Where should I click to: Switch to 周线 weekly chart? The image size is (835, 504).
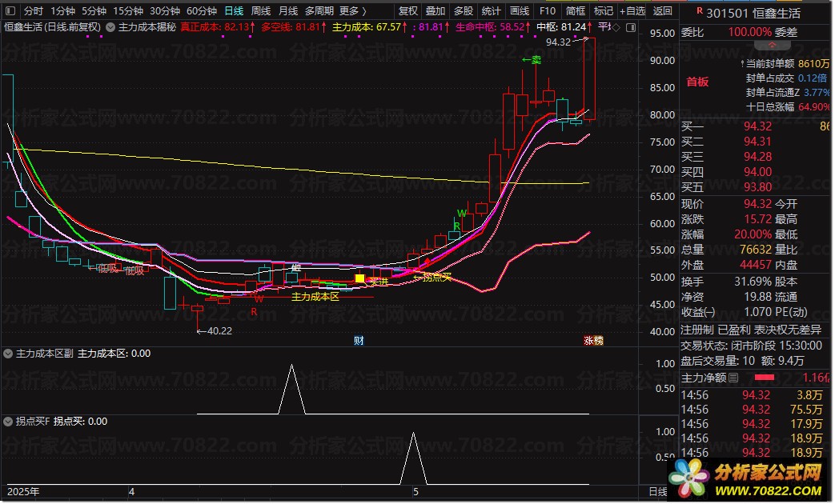pyautogui.click(x=261, y=10)
